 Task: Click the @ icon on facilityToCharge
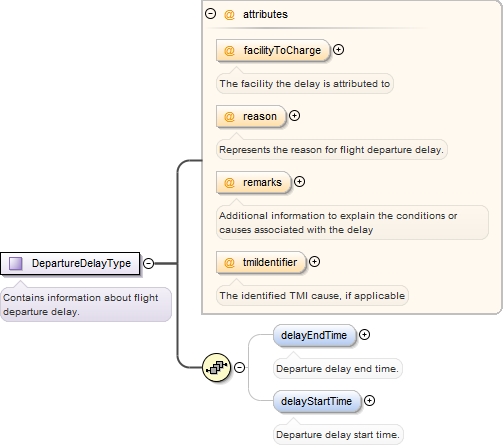[229, 51]
